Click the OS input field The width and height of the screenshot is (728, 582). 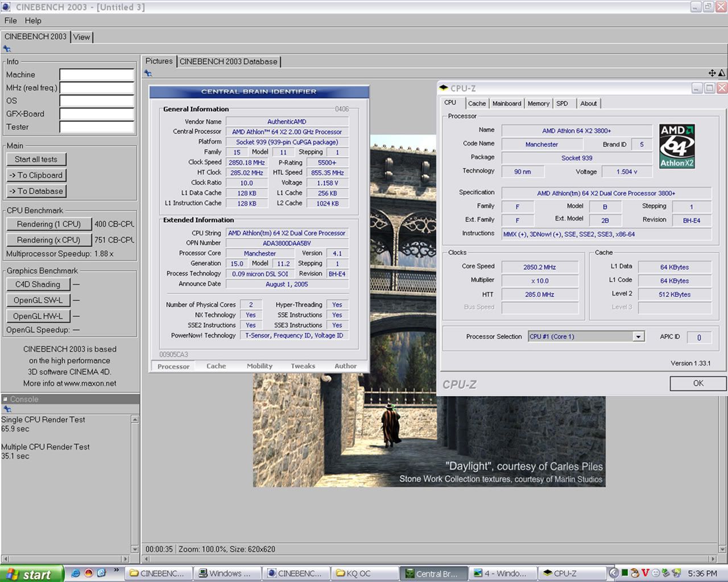(x=97, y=101)
